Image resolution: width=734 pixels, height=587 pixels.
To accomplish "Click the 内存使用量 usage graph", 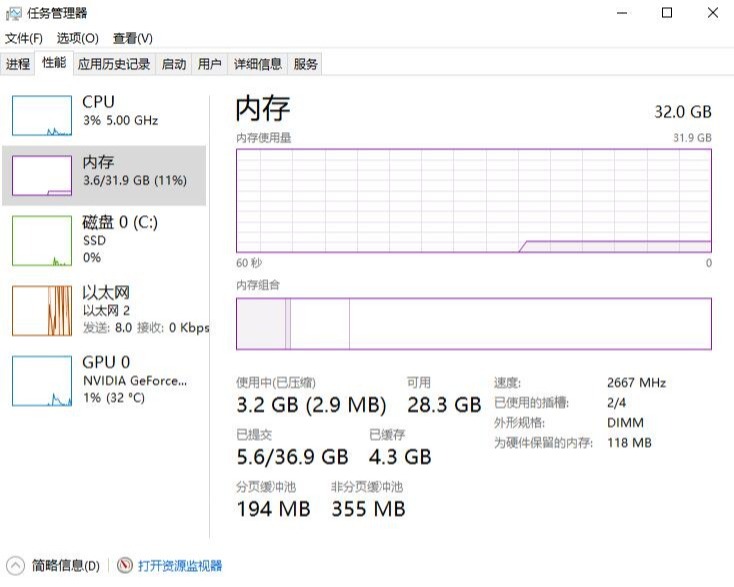I will click(473, 200).
